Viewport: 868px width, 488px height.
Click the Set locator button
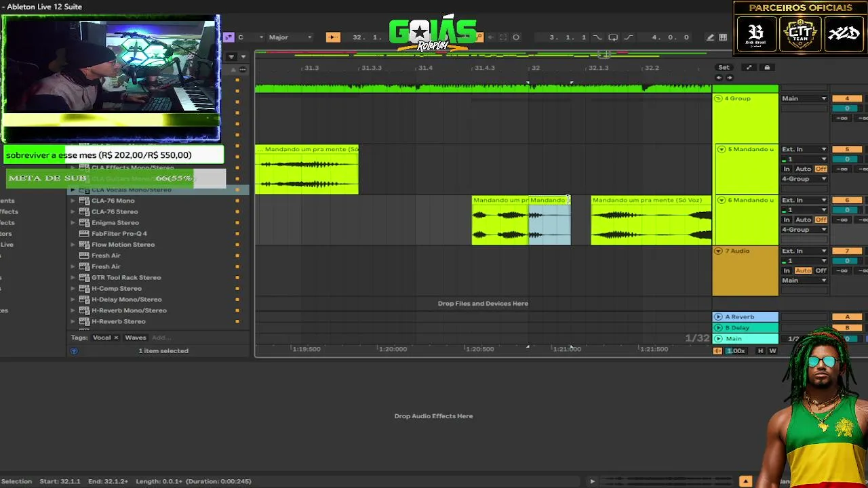(724, 68)
